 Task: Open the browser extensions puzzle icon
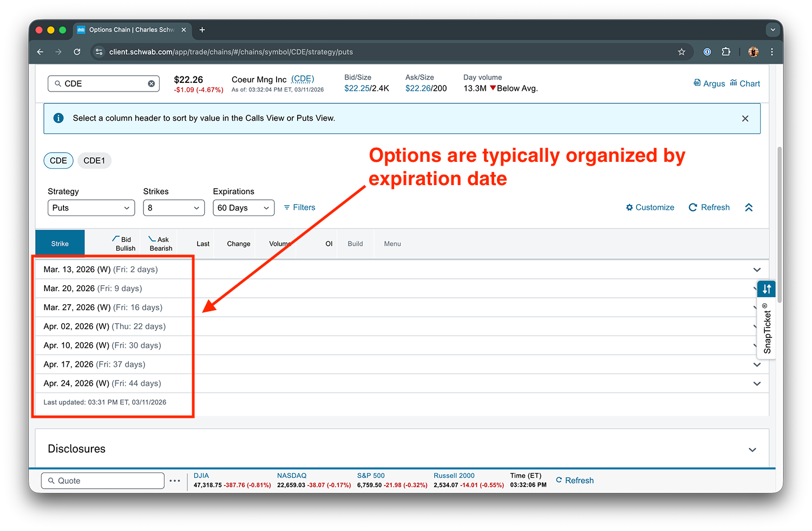coord(726,52)
